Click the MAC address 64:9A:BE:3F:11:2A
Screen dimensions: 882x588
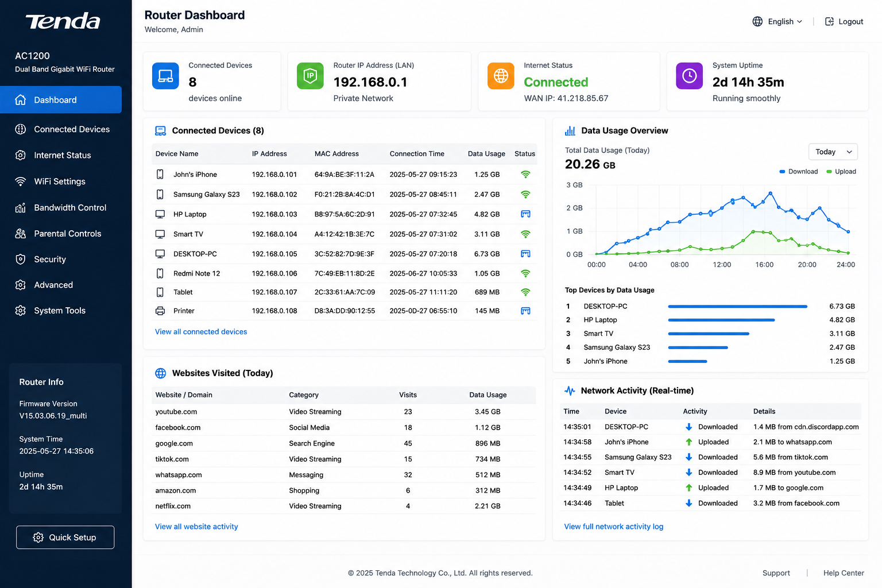click(x=345, y=175)
